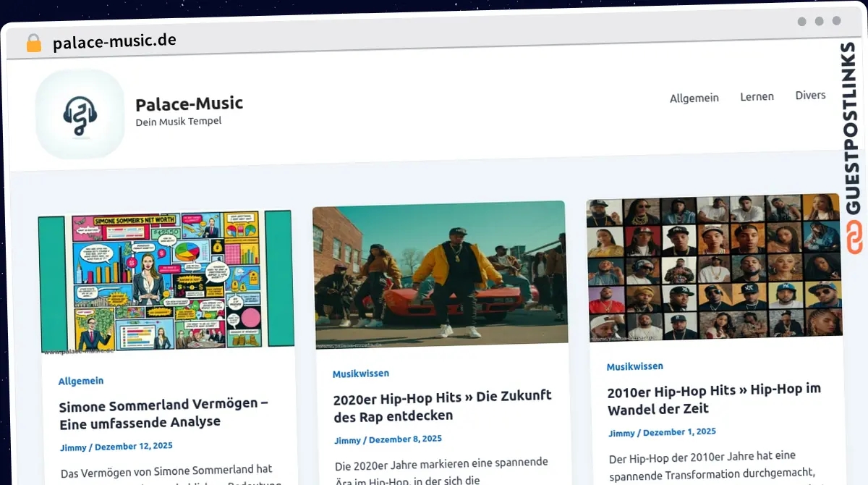Click author Jimmy on Dezember 12 post
The width and height of the screenshot is (868, 485).
[73, 447]
